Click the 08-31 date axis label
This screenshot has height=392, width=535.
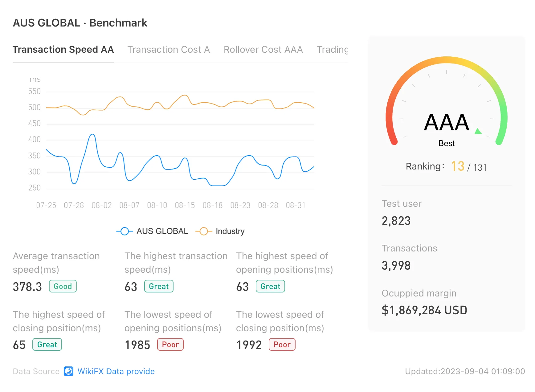click(x=296, y=205)
